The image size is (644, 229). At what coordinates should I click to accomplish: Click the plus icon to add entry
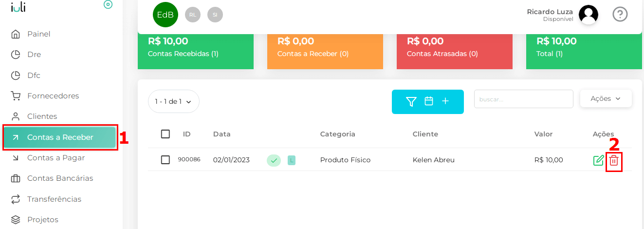point(445,101)
